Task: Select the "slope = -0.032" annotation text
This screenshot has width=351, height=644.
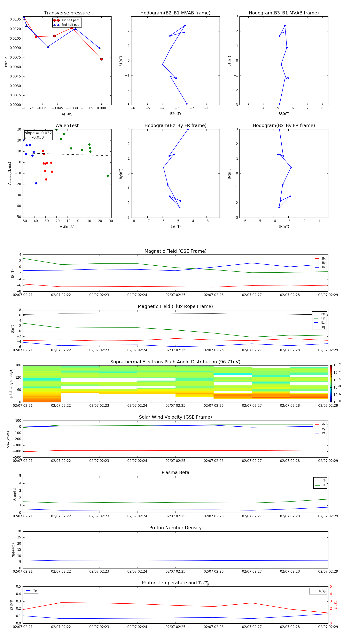Action: 38,133
